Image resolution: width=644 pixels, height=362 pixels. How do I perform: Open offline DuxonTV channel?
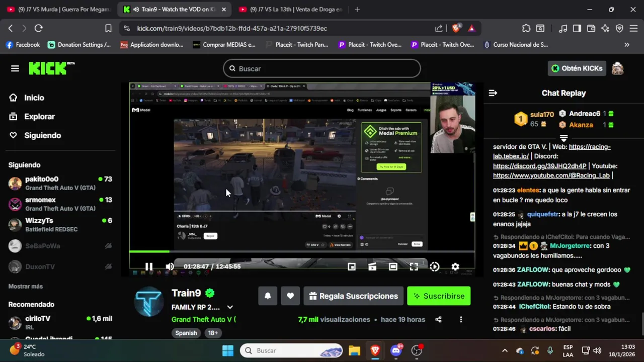coord(60,266)
